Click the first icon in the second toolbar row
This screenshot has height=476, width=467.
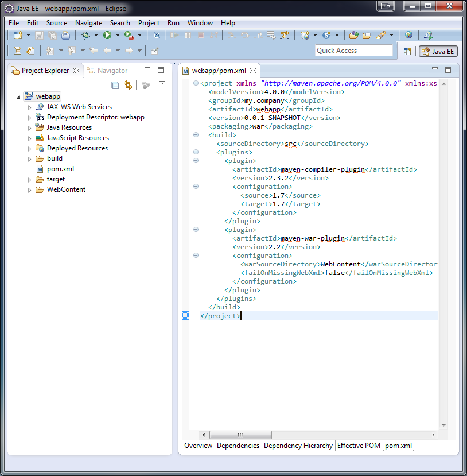pos(18,51)
